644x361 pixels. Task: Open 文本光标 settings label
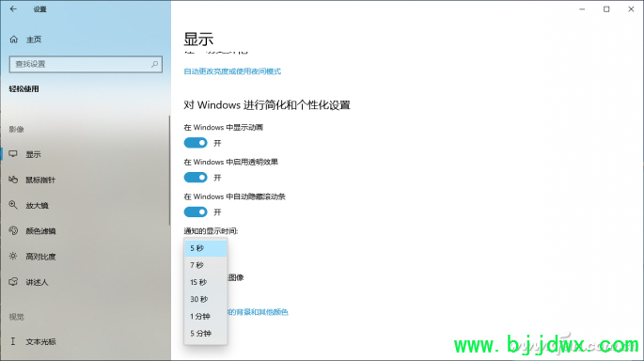40,341
